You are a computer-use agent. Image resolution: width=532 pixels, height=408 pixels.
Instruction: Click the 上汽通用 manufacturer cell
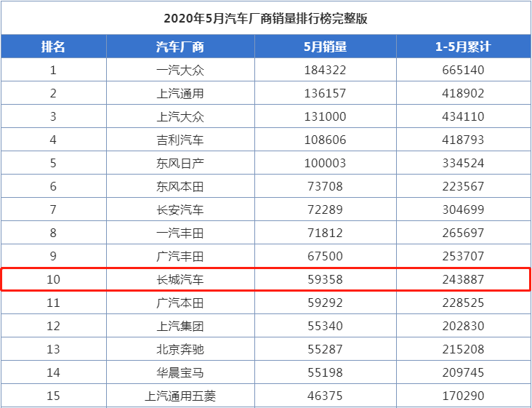click(x=180, y=93)
